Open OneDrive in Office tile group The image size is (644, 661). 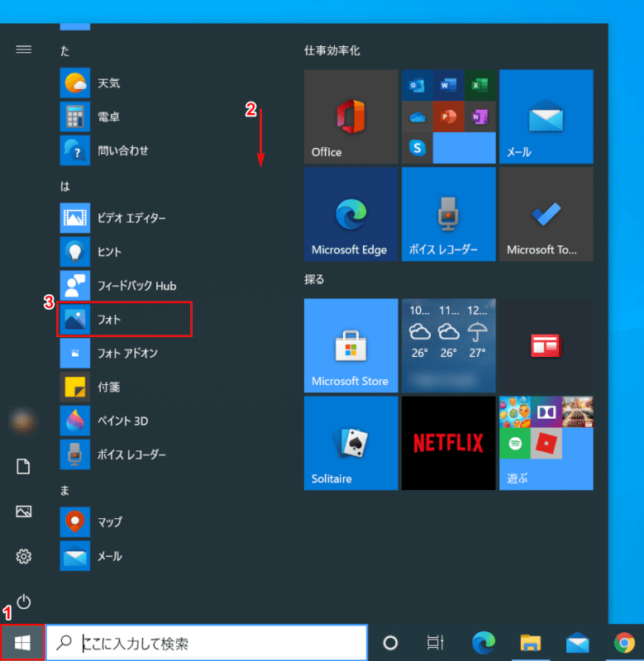(417, 117)
